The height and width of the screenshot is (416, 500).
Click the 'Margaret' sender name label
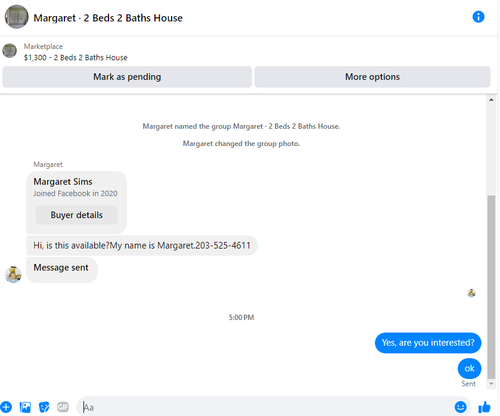[x=48, y=164]
